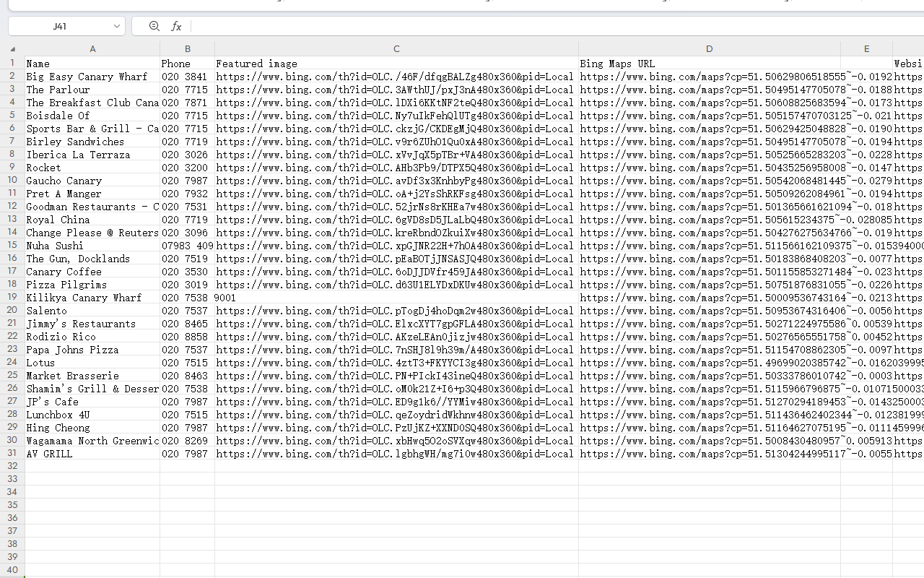
Task: Select the row 1 header
Action: tap(12, 64)
